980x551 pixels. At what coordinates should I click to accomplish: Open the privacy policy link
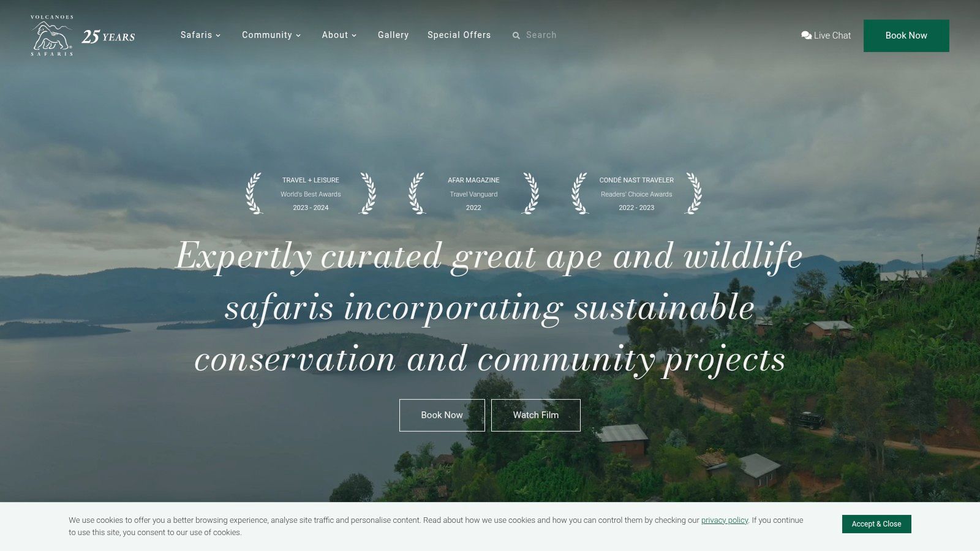click(724, 520)
